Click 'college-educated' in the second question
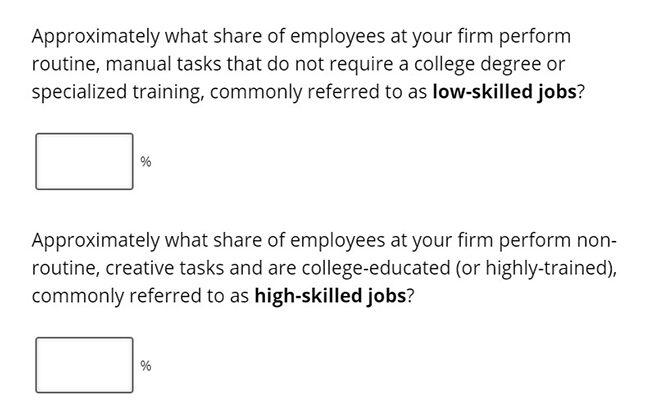Screen dimensions: 650x418 point(376,268)
